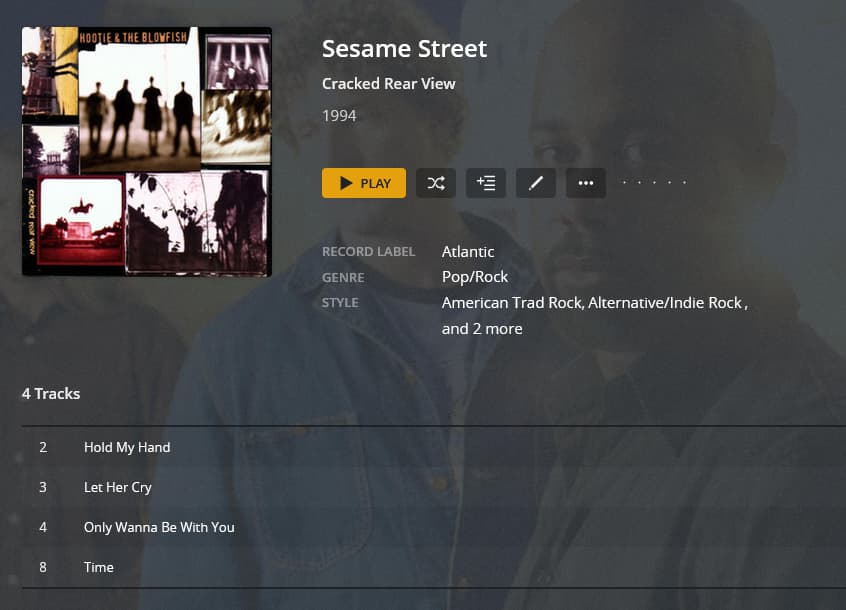Open the Alternative/Indie Rock style link
Image resolution: width=846 pixels, height=610 pixels.
(x=666, y=302)
